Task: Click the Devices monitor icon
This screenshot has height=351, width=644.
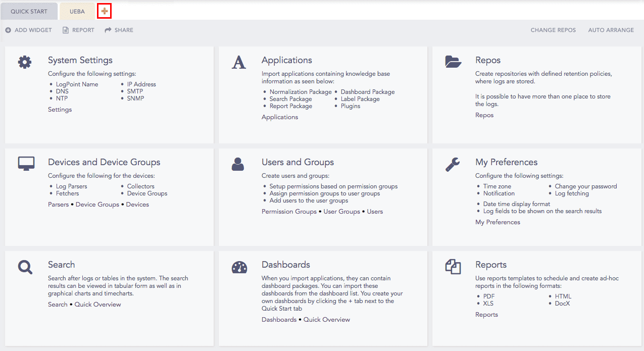Action: [x=26, y=163]
